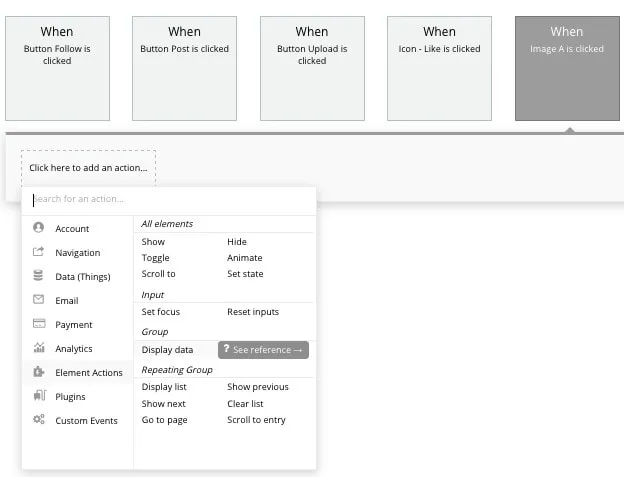Screen dimensions: 624x477
Task: Click the add an action placeholder
Action: click(x=88, y=168)
